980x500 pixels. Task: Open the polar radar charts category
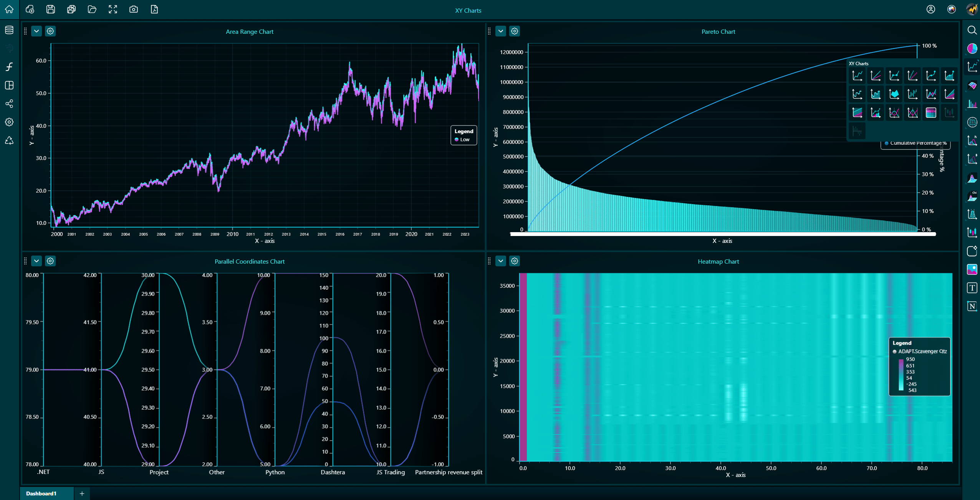pos(972,122)
